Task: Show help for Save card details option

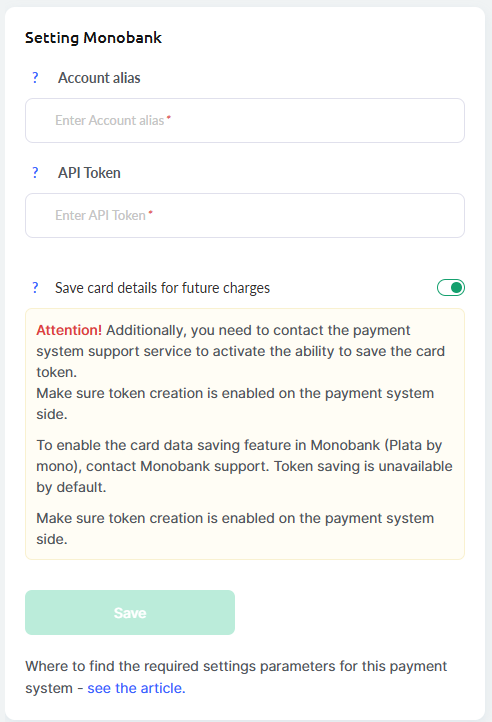Action: coord(35,288)
